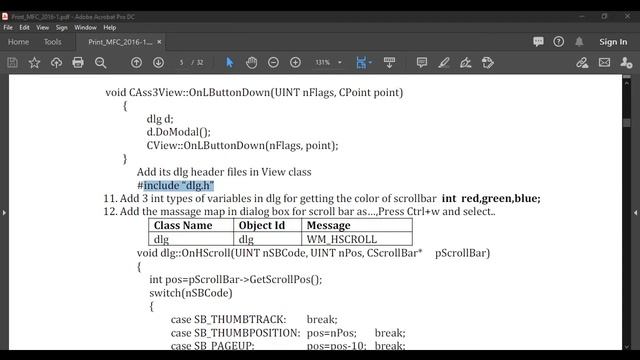Close the Print_MFC_2016-1 document tab

[159, 42]
